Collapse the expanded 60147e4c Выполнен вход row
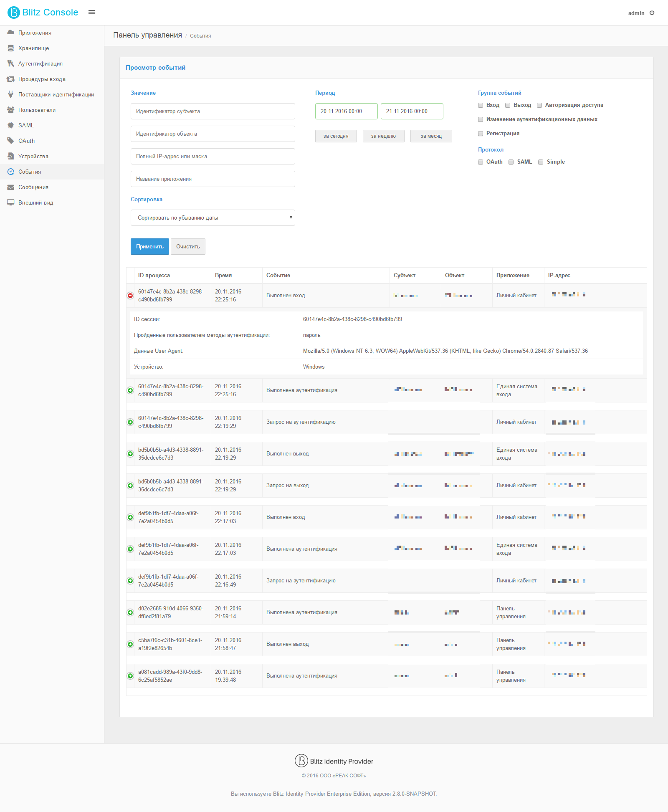 click(130, 296)
